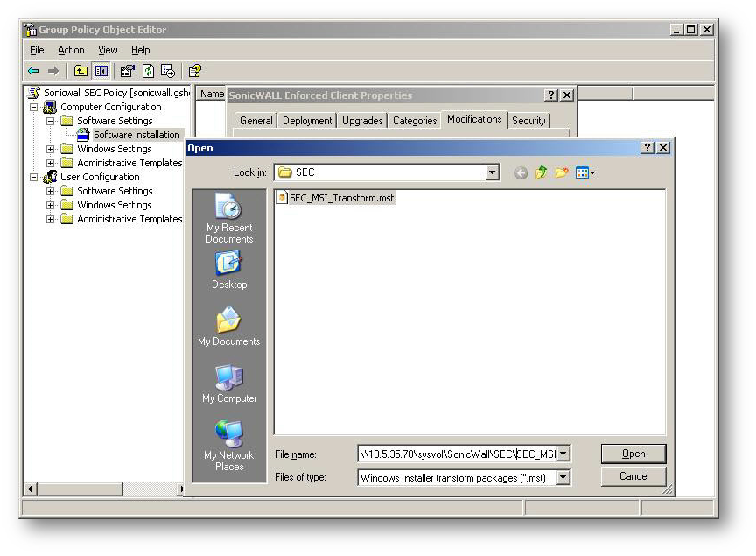
Task: Expand the Look in folder dropdown
Action: tap(493, 172)
